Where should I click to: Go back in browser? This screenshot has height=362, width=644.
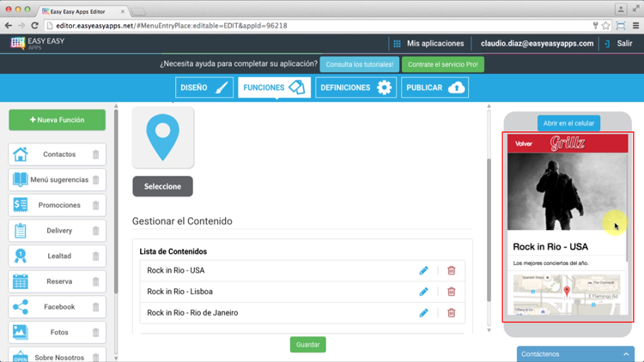9,26
